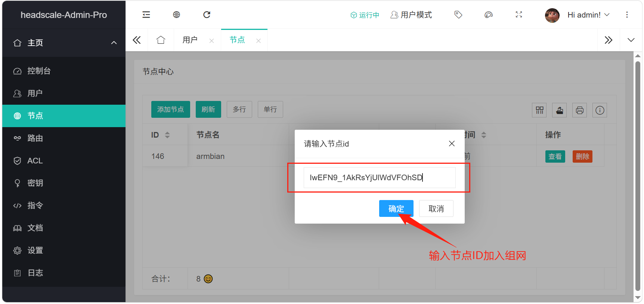Switch to 单行 display
The image size is (644, 304).
click(270, 110)
